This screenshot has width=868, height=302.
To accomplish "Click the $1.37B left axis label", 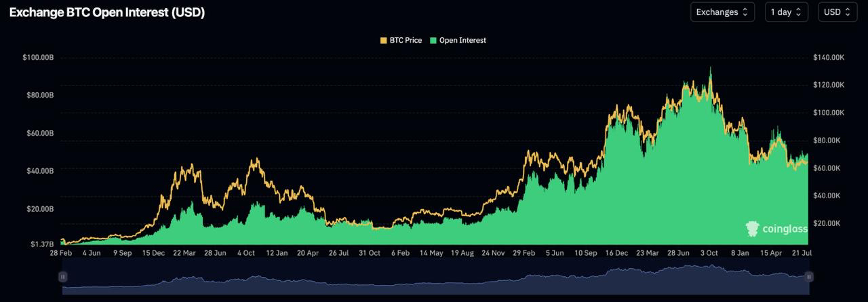I will click(x=41, y=244).
